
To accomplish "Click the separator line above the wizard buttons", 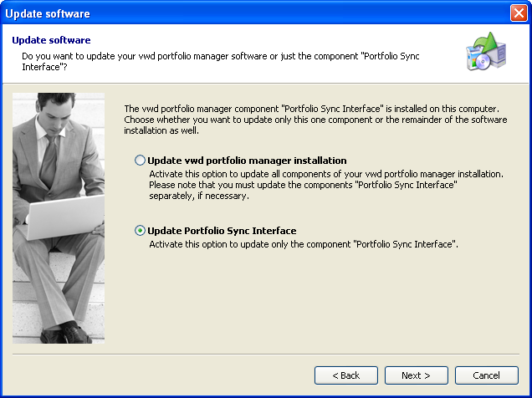I will [266, 354].
